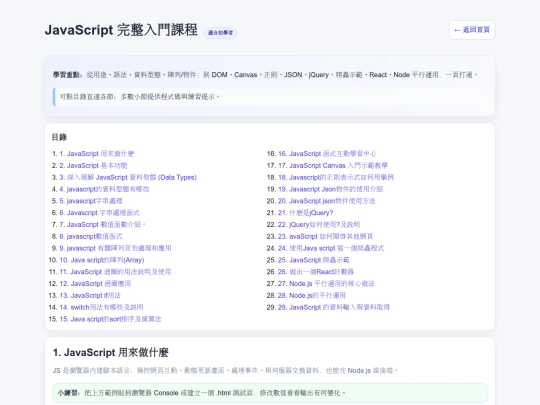Screen dimensions: 540x405
Task: Open link 29 JavaScript 的資料輸入與資料取得
Action: pos(334,307)
